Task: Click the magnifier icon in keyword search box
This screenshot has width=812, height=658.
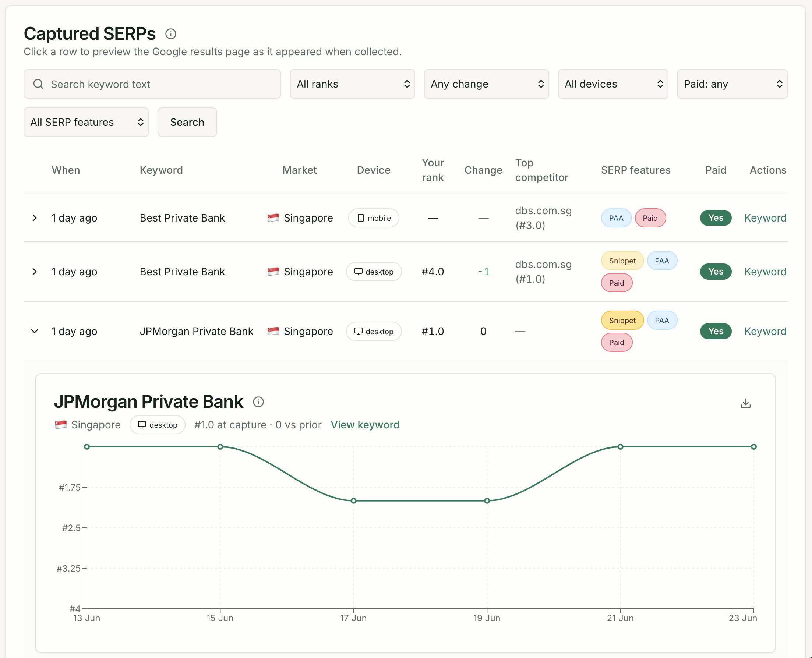Action: (38, 84)
